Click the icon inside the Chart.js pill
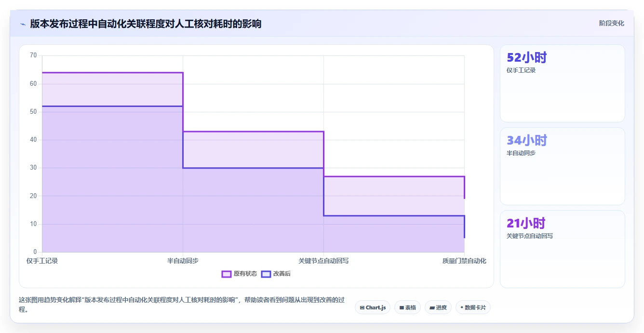Image resolution: width=644 pixels, height=333 pixels. coord(362,307)
